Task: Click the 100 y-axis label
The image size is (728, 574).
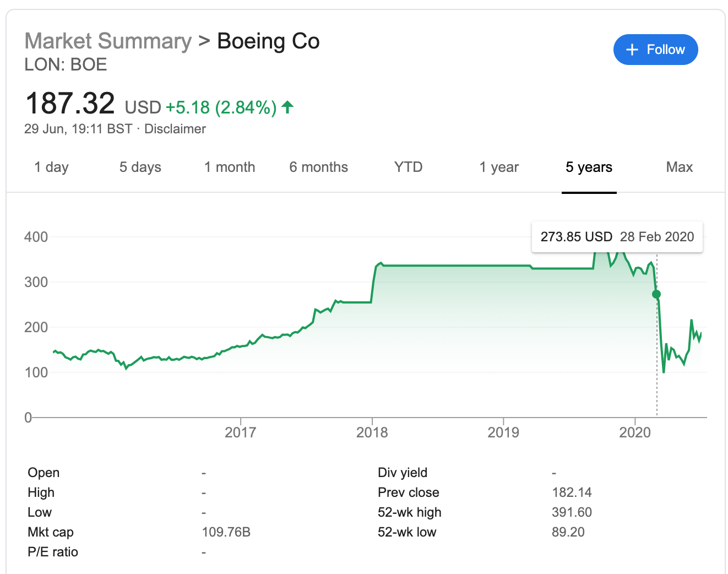Action: (x=36, y=372)
